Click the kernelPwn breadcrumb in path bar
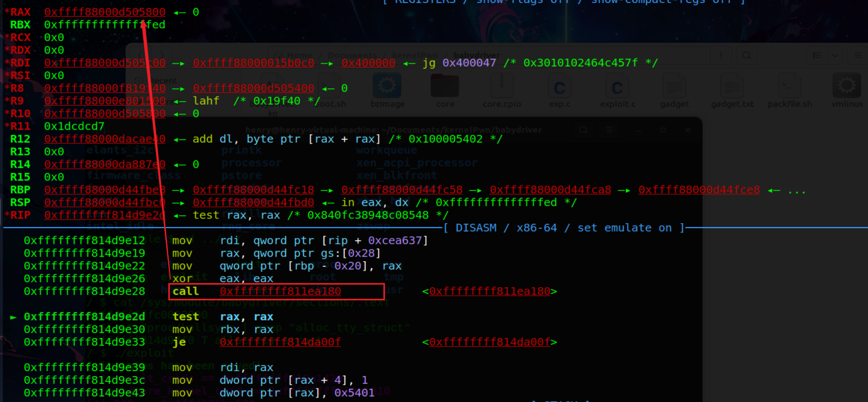This screenshot has width=868, height=402. pos(415,55)
